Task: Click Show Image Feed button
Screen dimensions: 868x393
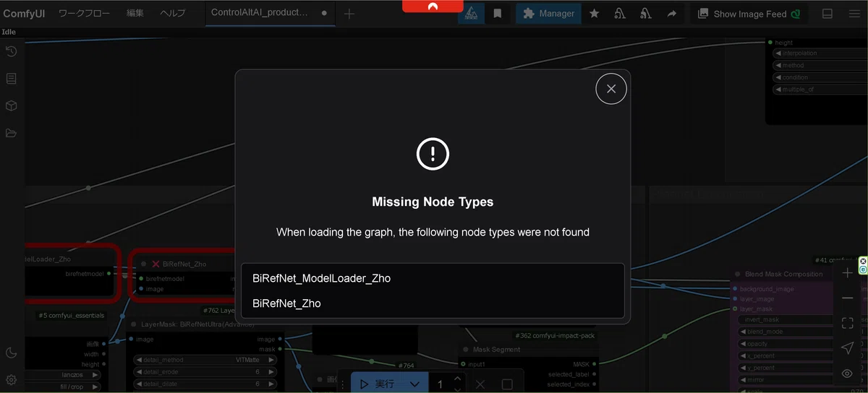Action: tap(749, 14)
